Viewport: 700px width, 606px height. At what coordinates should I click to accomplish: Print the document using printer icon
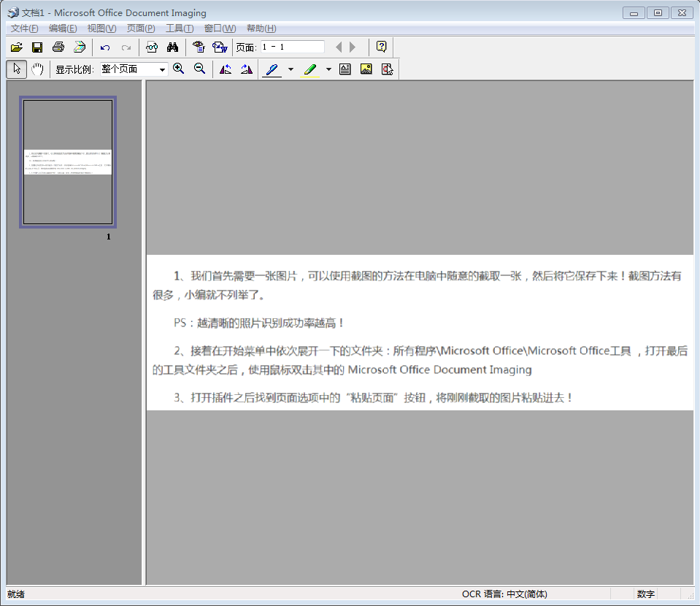pos(58,47)
